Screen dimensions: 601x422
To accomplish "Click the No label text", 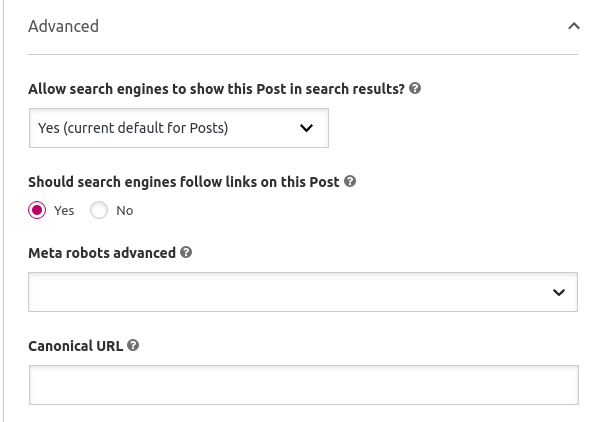I will [x=125, y=210].
